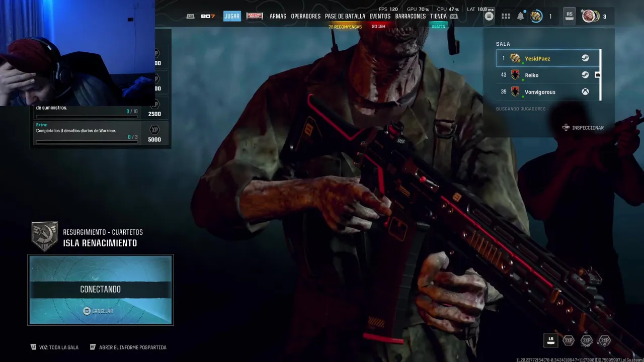Screen dimensions: 644x362
Task: Click ISLA RENACIMIENTO map title
Action: tap(100, 243)
